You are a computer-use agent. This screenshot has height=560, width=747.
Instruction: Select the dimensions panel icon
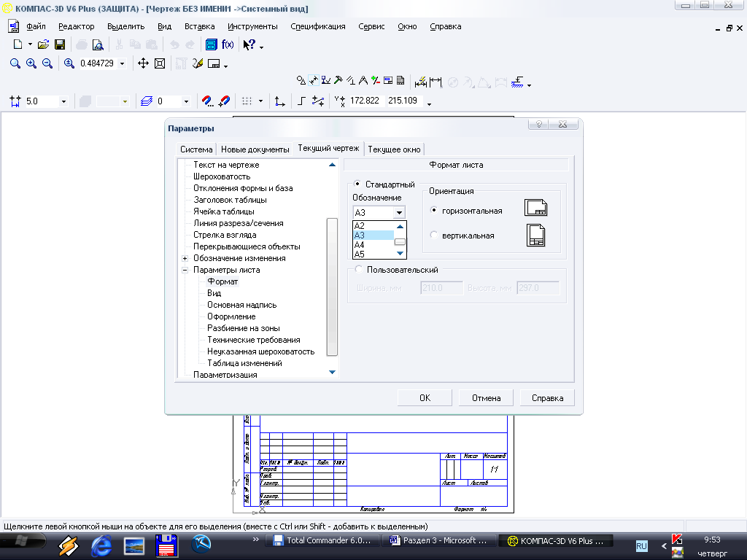(x=314, y=80)
